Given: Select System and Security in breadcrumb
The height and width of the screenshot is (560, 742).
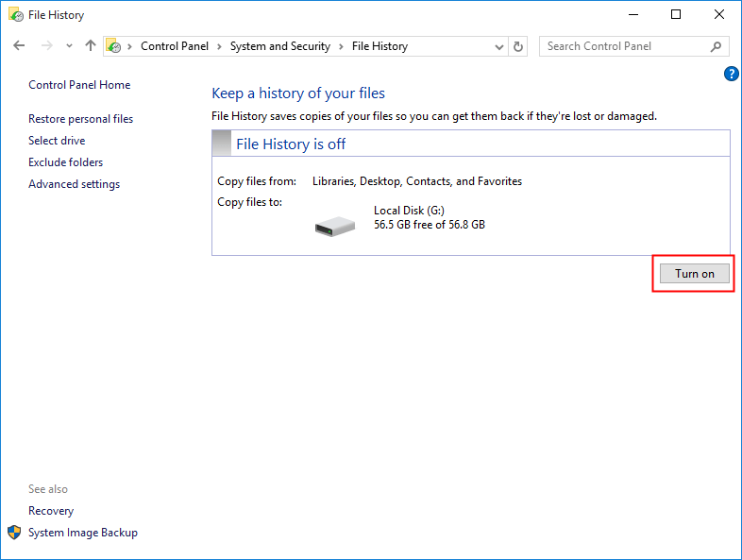Looking at the screenshot, I should click(x=279, y=46).
